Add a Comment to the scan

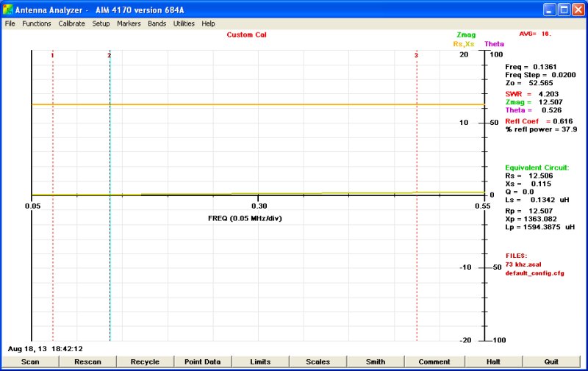click(x=434, y=361)
